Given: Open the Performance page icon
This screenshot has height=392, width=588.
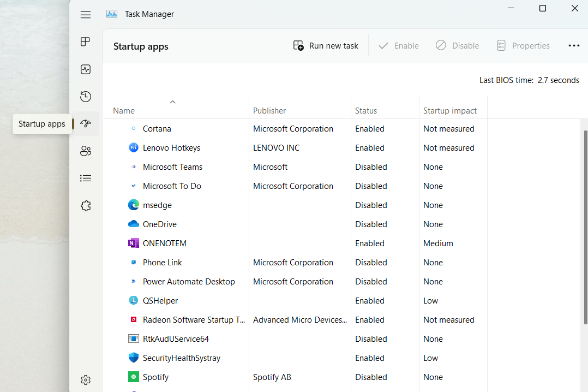Looking at the screenshot, I should pos(86,69).
